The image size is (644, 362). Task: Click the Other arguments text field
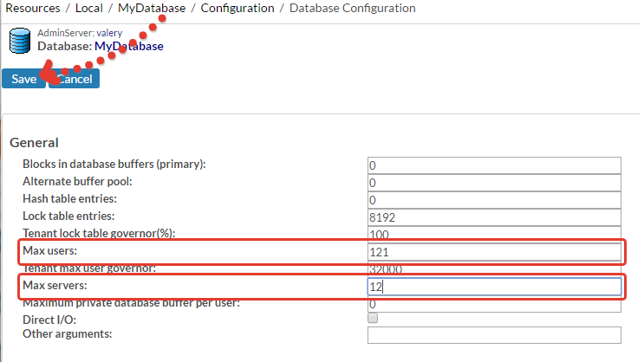[x=494, y=335]
